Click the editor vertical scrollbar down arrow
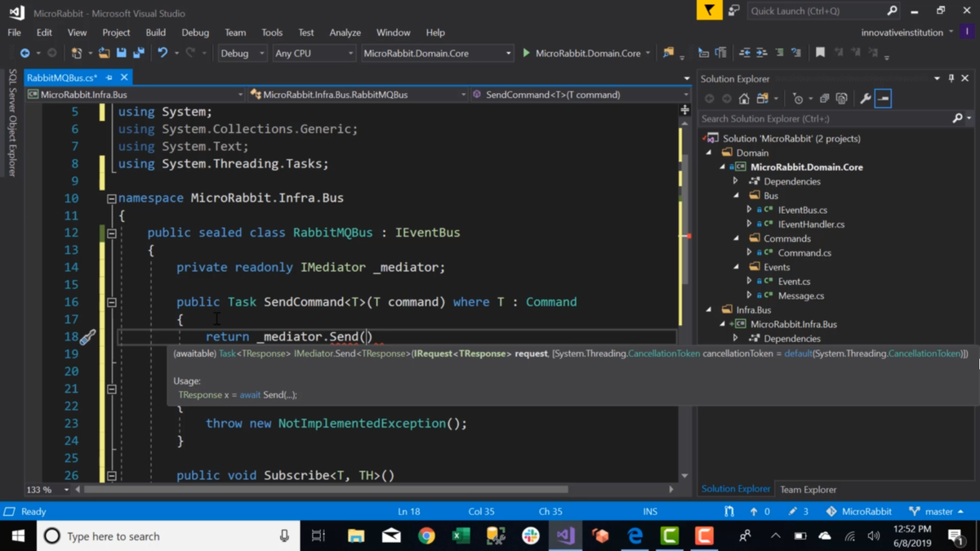 tap(684, 475)
